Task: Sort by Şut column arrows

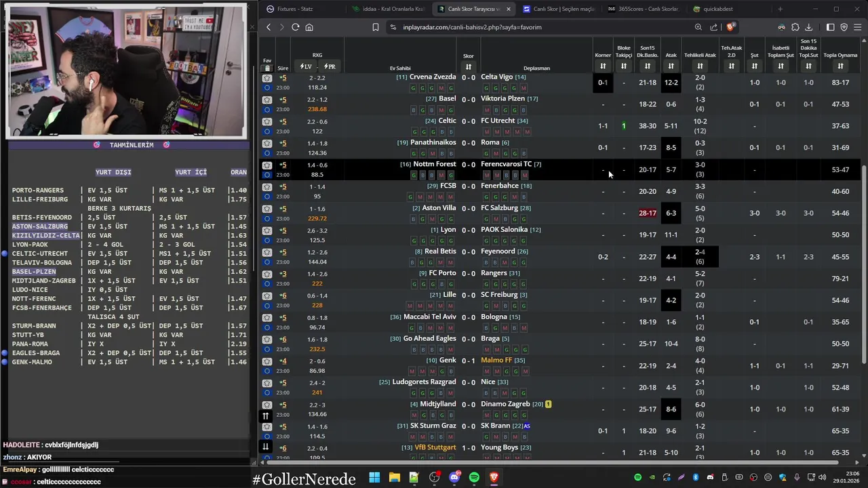Action: click(754, 66)
